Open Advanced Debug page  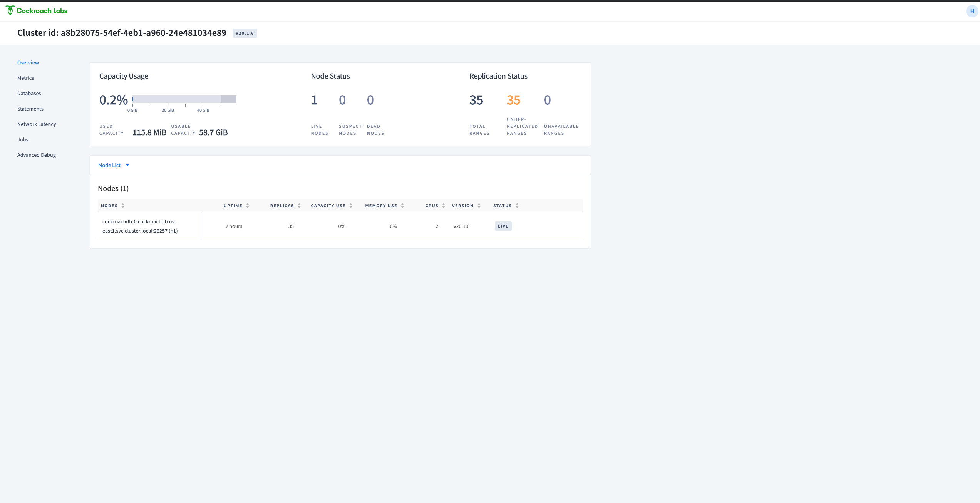(37, 155)
